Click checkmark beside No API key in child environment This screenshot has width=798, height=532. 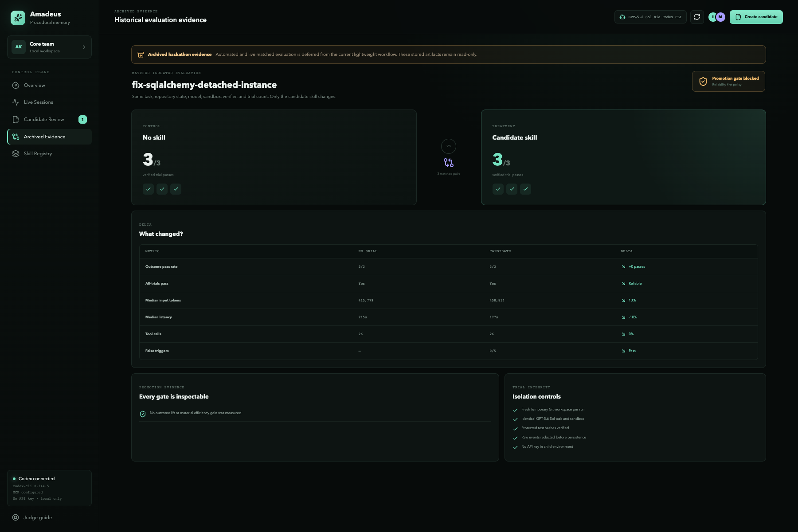(515, 447)
